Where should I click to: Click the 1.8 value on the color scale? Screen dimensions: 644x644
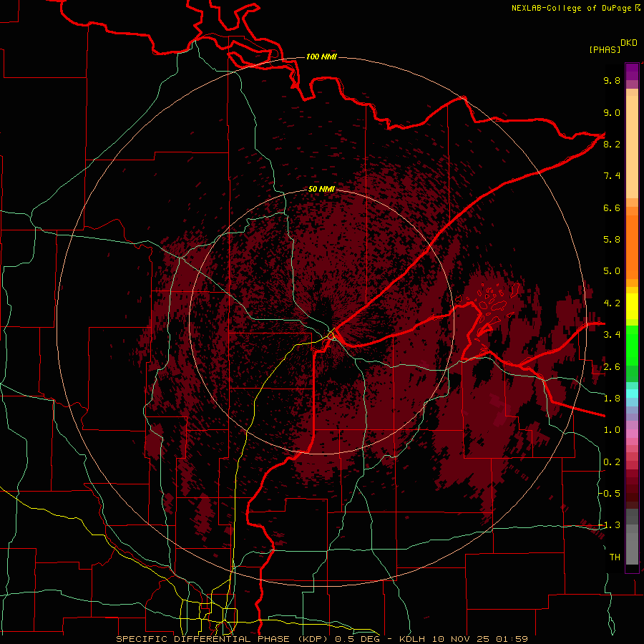coord(612,399)
